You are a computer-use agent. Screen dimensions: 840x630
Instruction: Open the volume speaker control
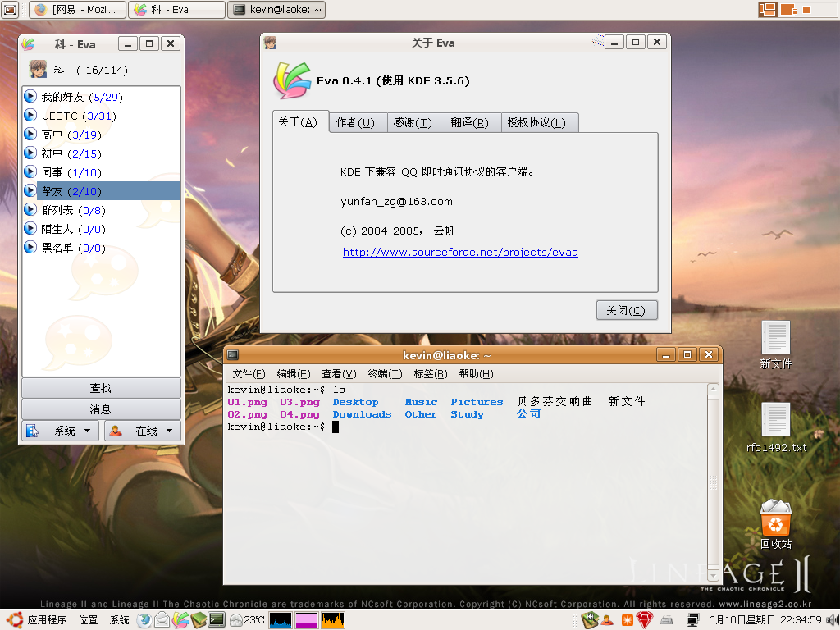pos(832,620)
